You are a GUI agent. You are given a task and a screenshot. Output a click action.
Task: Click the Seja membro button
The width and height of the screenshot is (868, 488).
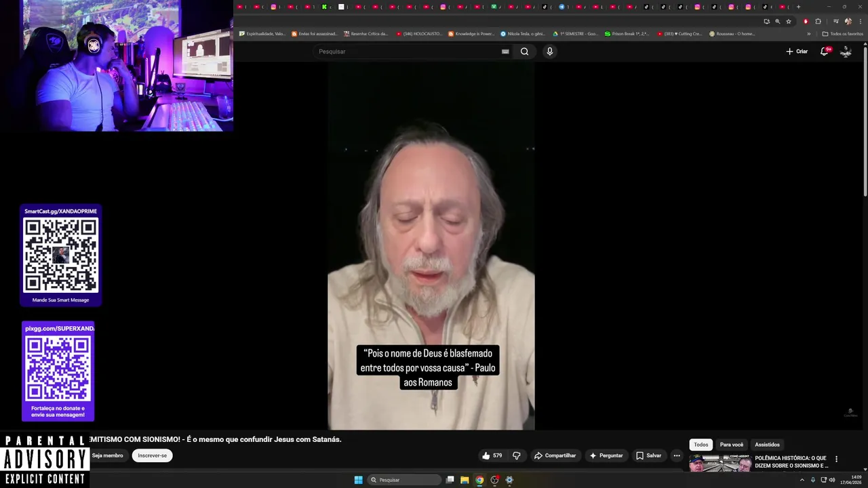(107, 455)
